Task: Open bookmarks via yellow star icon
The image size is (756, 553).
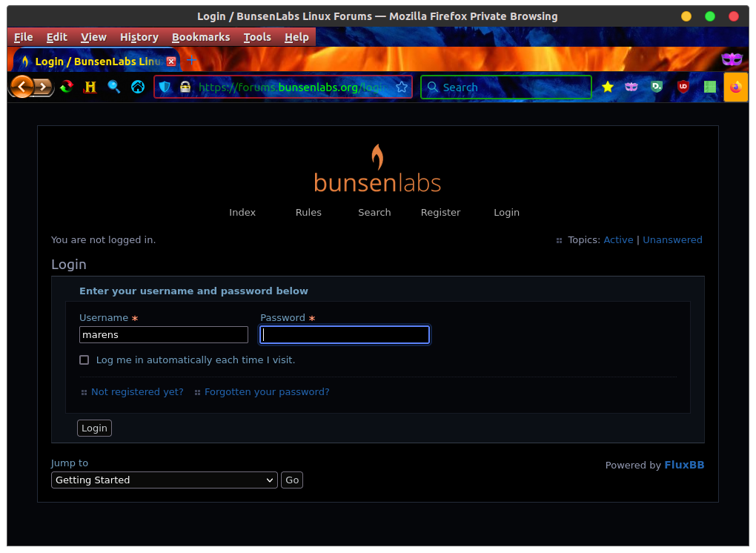Action: point(608,87)
